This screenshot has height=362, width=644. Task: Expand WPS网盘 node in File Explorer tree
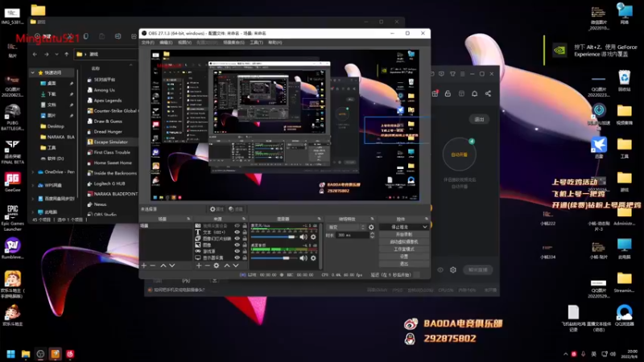33,186
